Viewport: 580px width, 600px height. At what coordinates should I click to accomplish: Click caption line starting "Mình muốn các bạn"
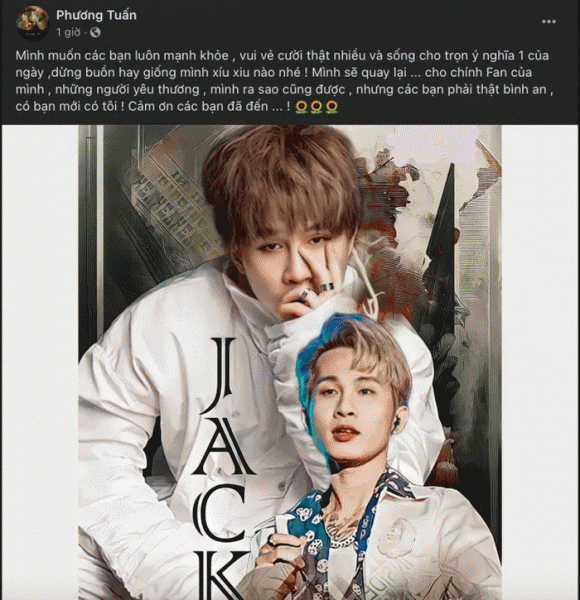[282, 55]
